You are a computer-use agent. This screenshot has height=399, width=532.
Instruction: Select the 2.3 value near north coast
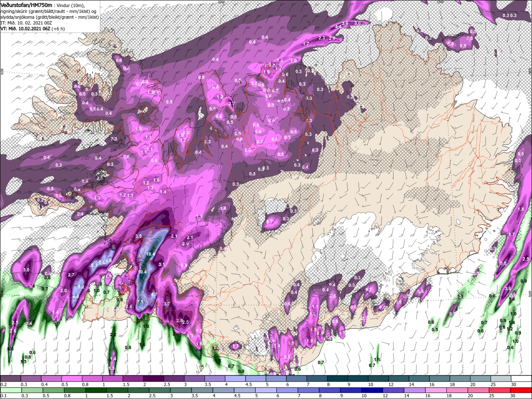point(321,38)
